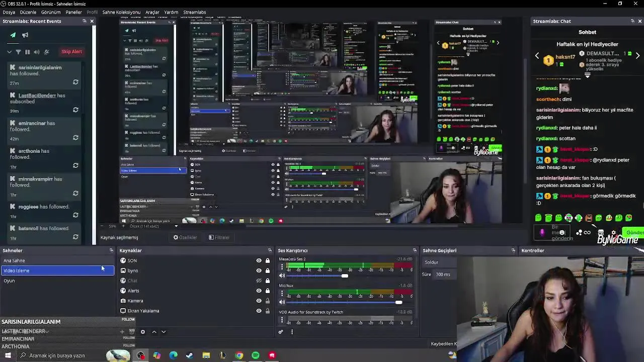Screen dimensions: 644x362
Task: Unlock the SON source
Action: [268, 260]
